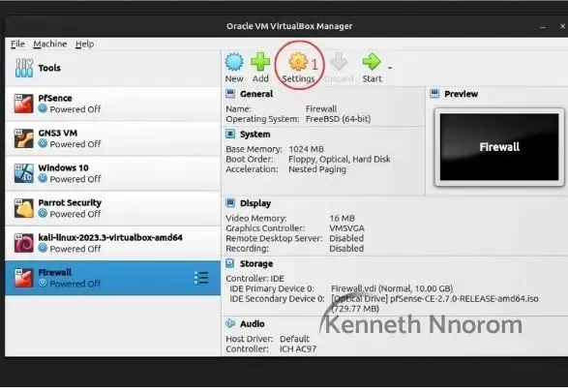Open the Help menu
The width and height of the screenshot is (568, 392).
coord(84,44)
